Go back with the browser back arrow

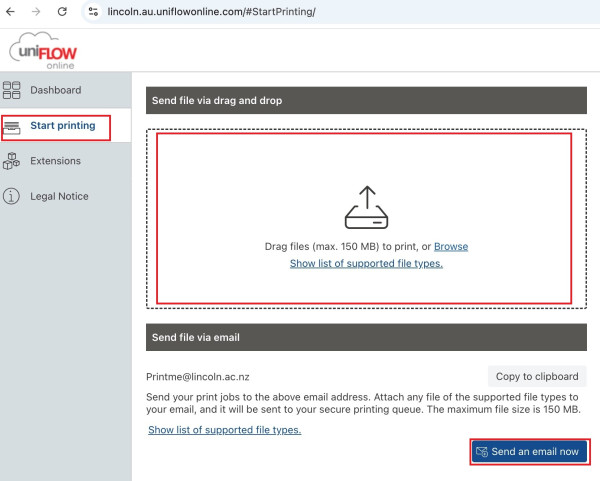(10, 11)
